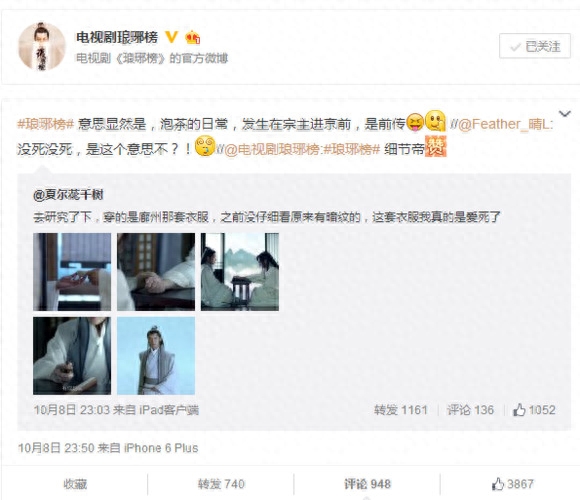Screen dimensions: 580x500
Task: Open 评论 948 comments section
Action: click(367, 484)
